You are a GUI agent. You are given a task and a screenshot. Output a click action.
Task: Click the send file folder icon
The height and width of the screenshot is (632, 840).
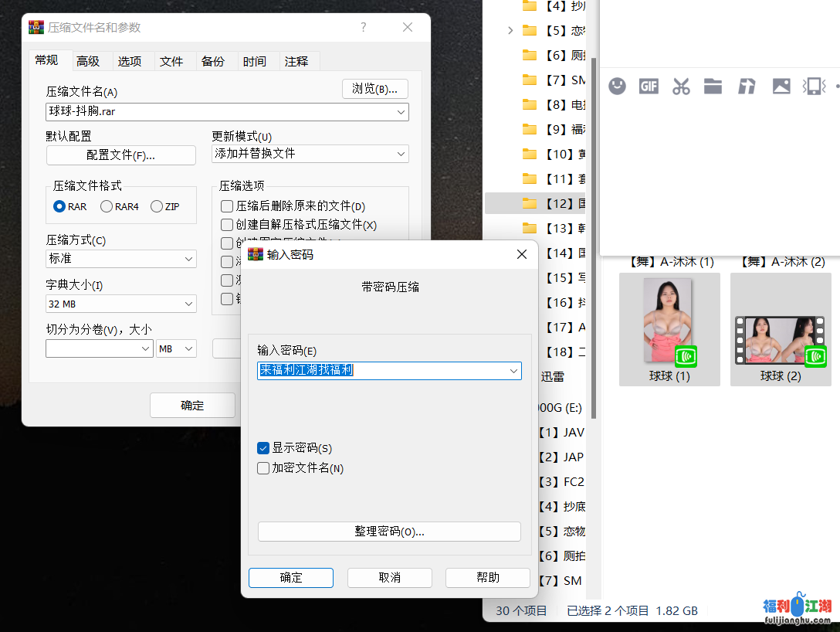point(713,86)
